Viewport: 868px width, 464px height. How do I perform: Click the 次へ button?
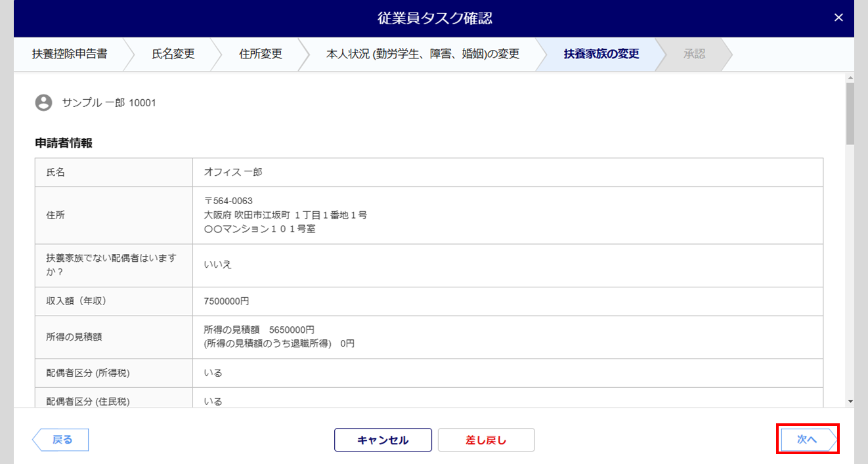point(808,440)
